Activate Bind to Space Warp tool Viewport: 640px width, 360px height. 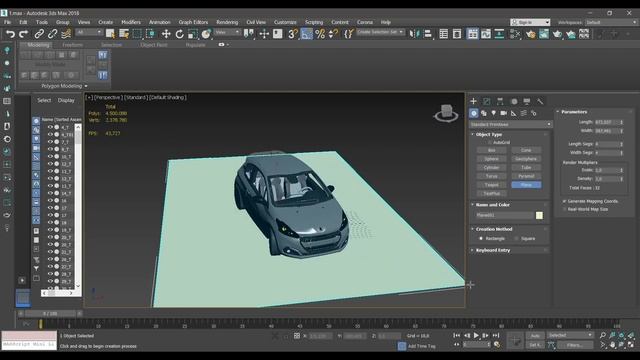pyautogui.click(x=66, y=34)
